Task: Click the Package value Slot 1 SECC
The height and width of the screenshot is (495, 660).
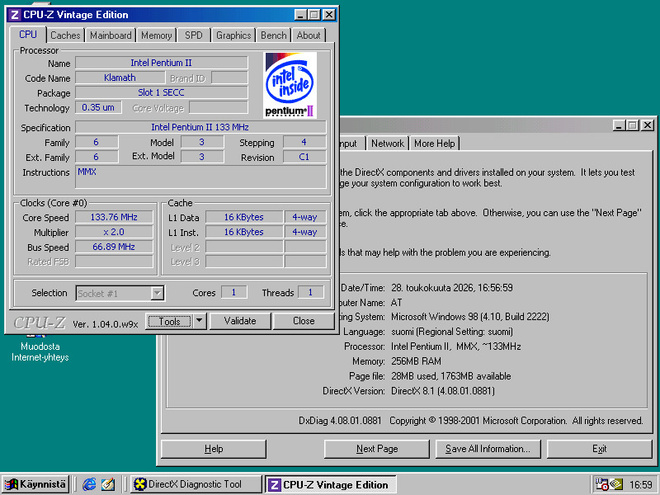Action: coord(161,93)
